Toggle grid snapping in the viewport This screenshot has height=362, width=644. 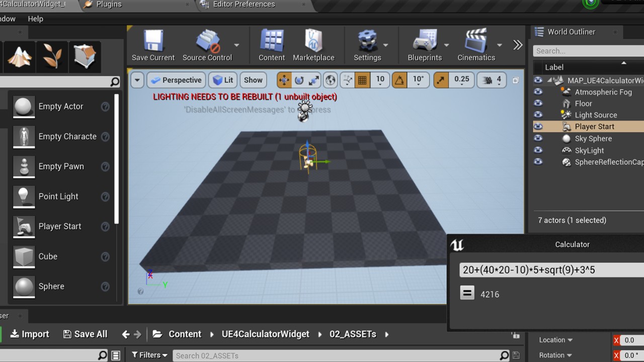[x=362, y=80]
